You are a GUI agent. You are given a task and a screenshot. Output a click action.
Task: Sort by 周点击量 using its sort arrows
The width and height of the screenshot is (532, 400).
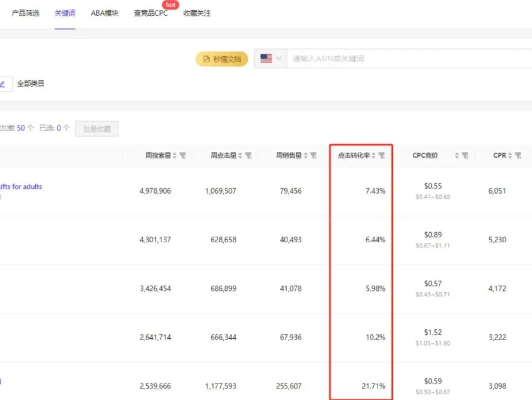[240, 155]
